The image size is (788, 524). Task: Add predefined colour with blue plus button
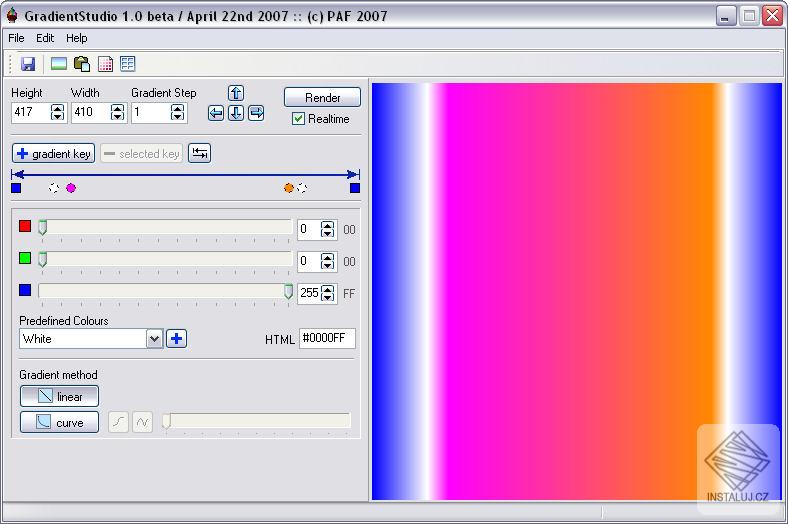click(x=176, y=339)
